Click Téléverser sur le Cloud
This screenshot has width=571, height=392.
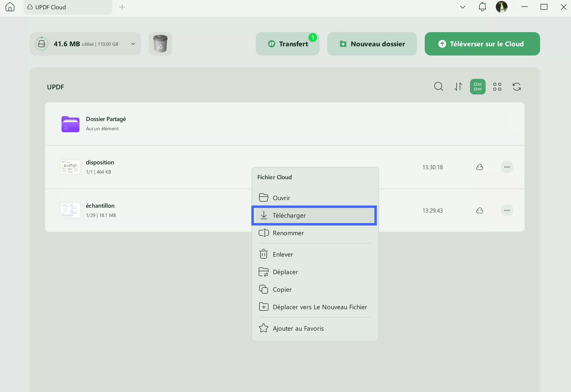[482, 44]
